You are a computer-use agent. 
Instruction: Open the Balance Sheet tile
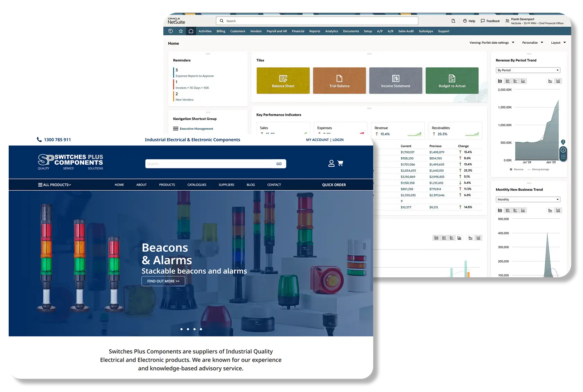[283, 80]
